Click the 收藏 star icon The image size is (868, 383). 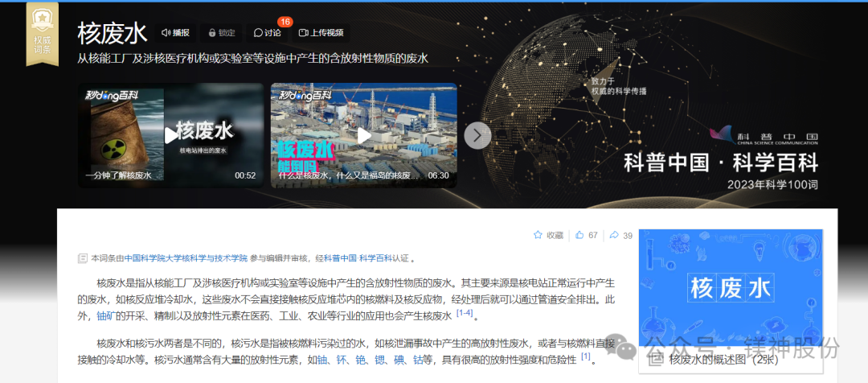point(538,235)
